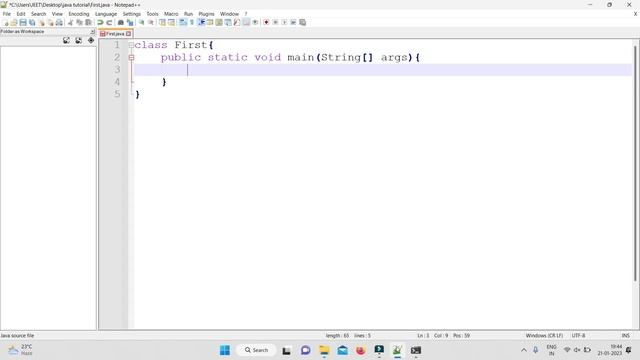The height and width of the screenshot is (360, 640).
Task: Click the Open file toolbar icon
Action: tap(14, 22)
